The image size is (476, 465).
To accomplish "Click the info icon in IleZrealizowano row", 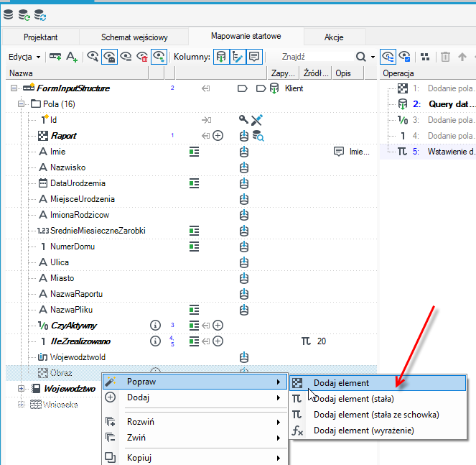I will point(155,341).
